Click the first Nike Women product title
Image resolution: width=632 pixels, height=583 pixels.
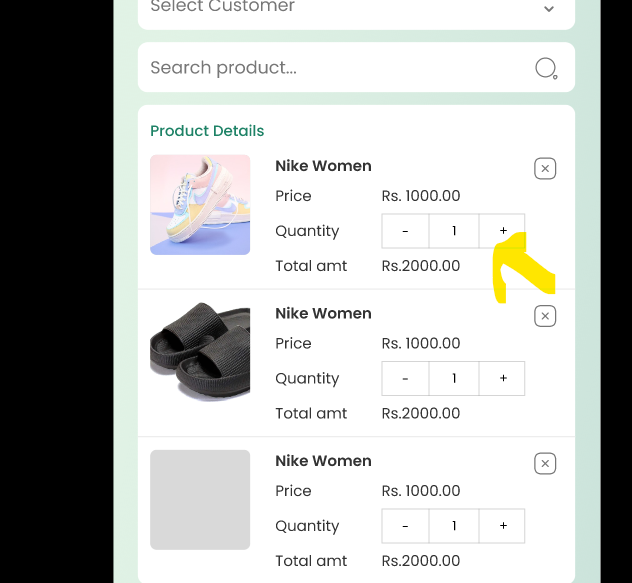[323, 166]
